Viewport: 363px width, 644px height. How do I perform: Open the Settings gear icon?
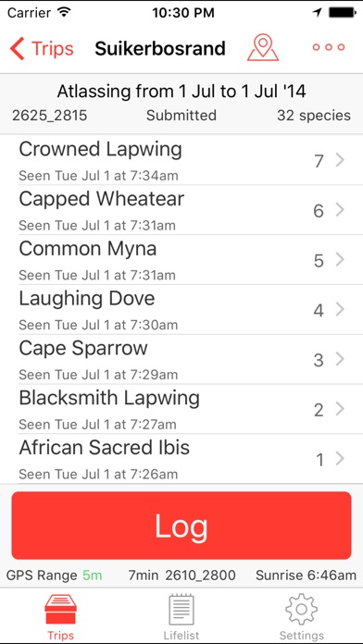301,609
